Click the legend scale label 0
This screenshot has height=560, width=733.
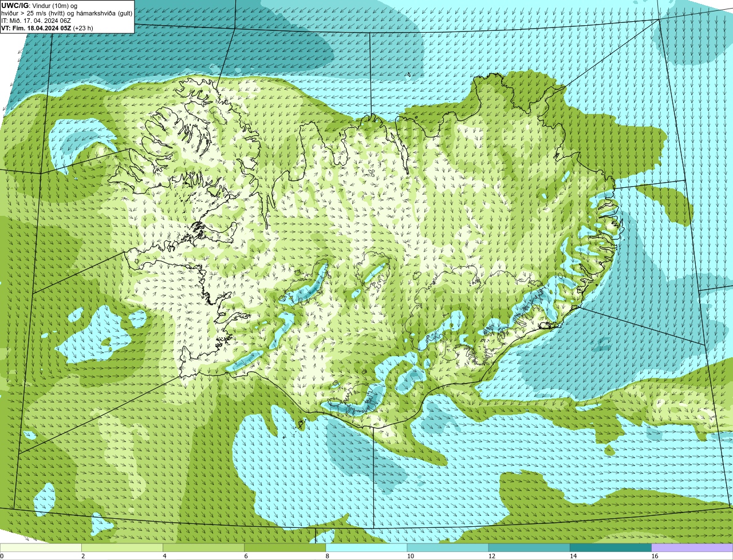(x=2, y=556)
